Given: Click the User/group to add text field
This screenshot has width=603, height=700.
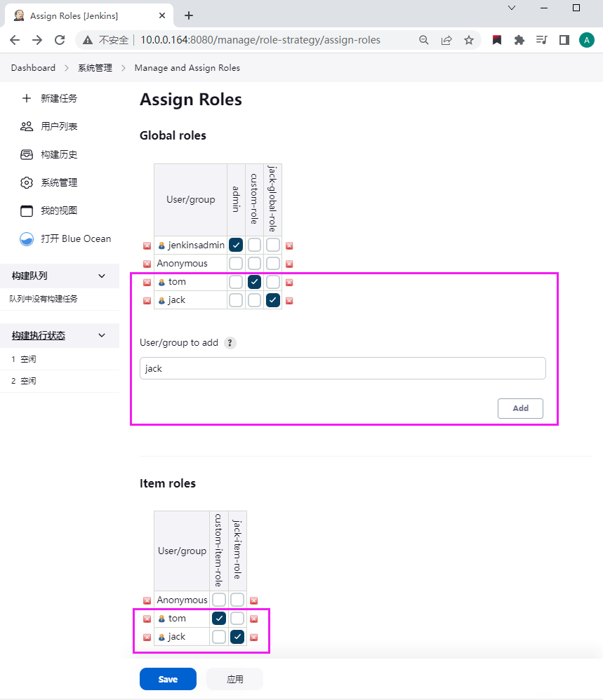Looking at the screenshot, I should (343, 368).
